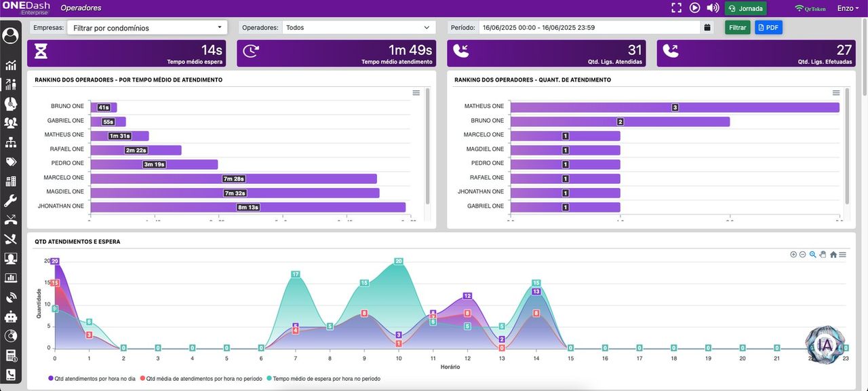Click the MATHEUS ONE bar labeled 3
868x391 pixels.
click(x=675, y=107)
